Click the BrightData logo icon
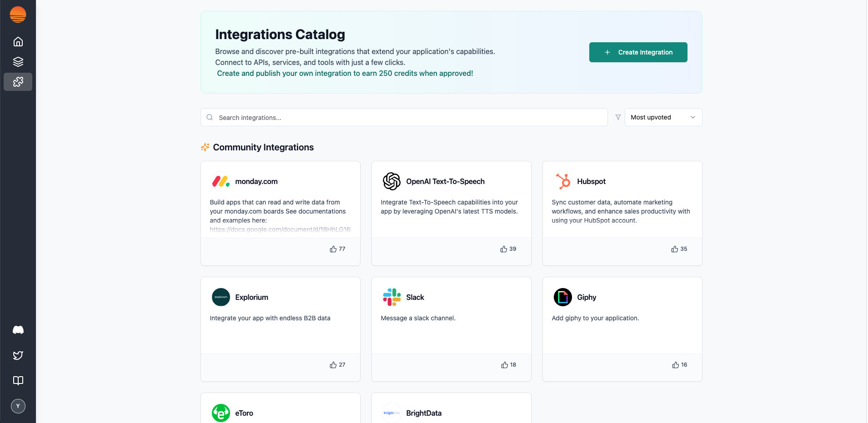The height and width of the screenshot is (423, 868). pyautogui.click(x=392, y=413)
